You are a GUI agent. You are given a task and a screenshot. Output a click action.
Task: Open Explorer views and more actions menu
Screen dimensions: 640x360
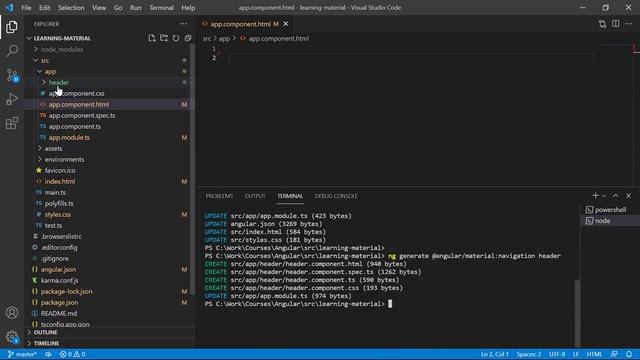tap(183, 24)
